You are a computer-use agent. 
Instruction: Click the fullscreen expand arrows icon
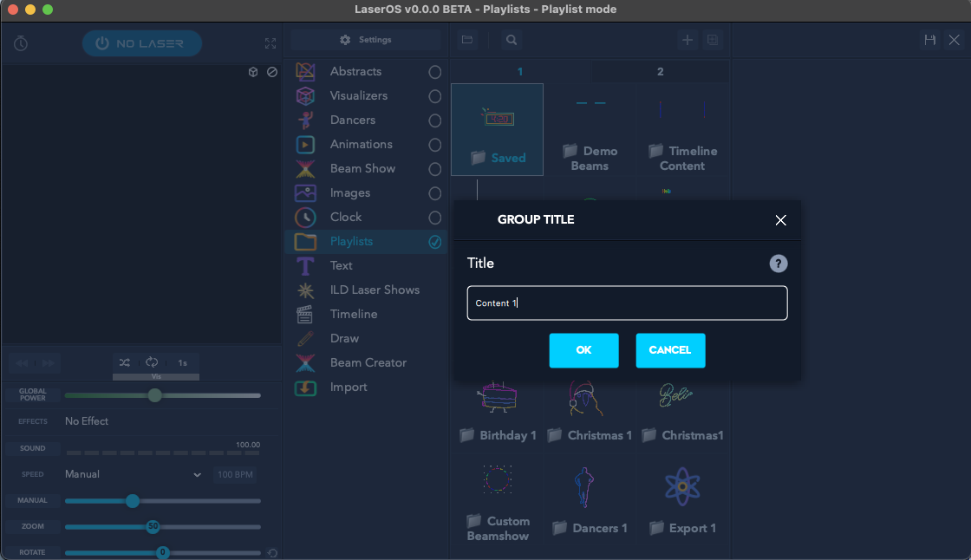point(270,43)
